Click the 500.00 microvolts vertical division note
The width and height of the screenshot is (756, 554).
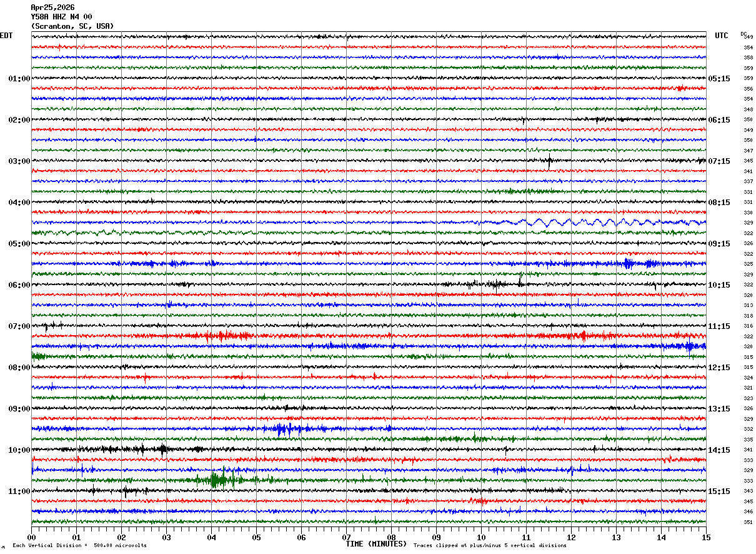click(x=79, y=546)
